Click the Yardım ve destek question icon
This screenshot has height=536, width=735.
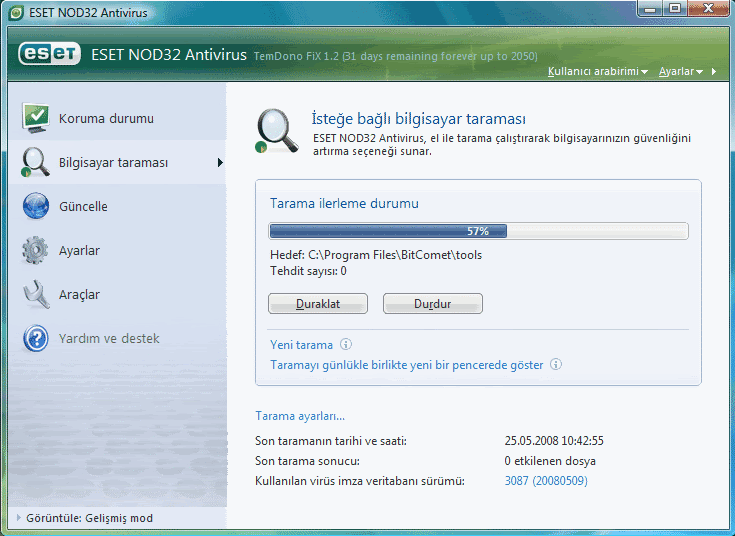36,338
